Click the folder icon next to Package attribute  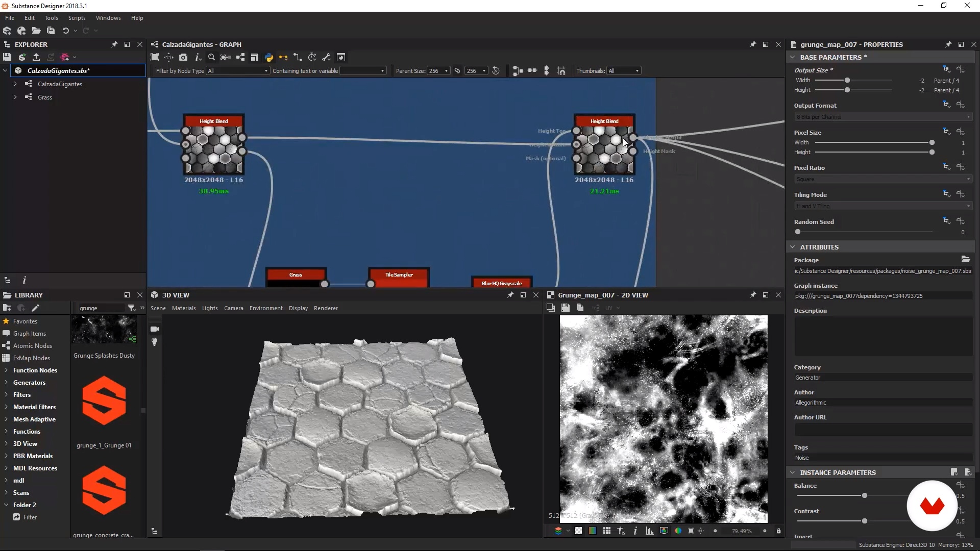(965, 260)
